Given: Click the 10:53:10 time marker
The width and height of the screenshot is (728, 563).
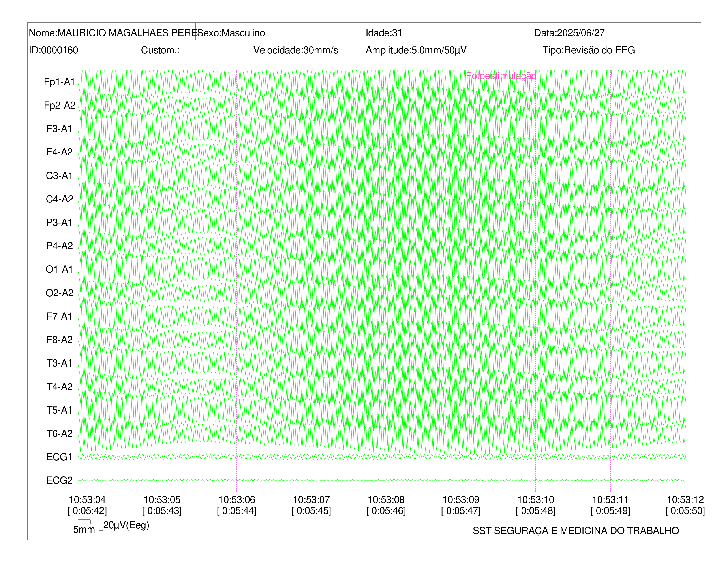Looking at the screenshot, I should (536, 500).
